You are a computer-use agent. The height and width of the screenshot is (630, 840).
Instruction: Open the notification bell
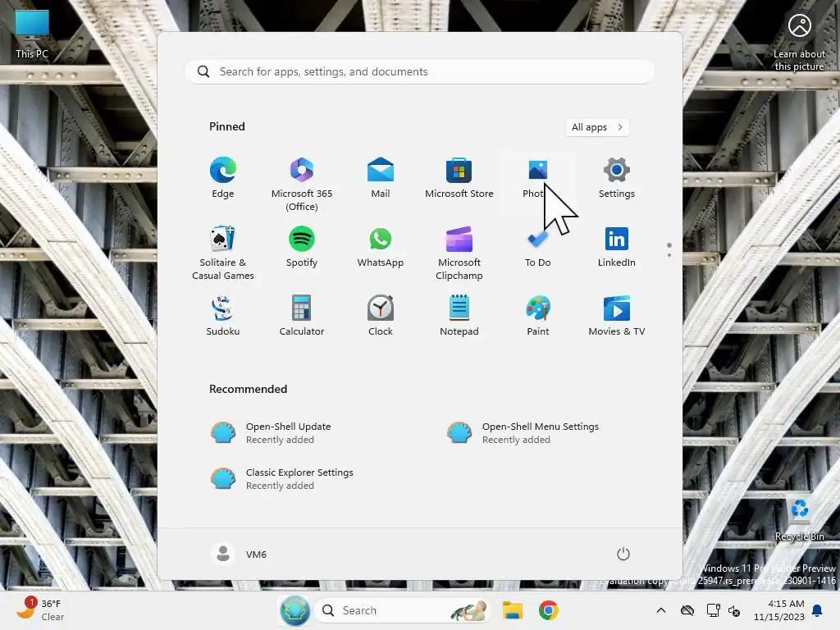coord(818,610)
